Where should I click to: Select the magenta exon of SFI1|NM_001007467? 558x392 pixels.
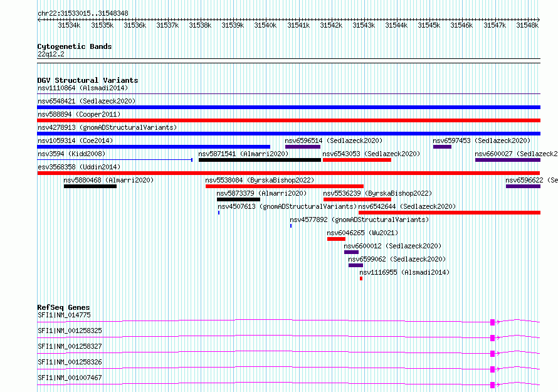tap(493, 384)
